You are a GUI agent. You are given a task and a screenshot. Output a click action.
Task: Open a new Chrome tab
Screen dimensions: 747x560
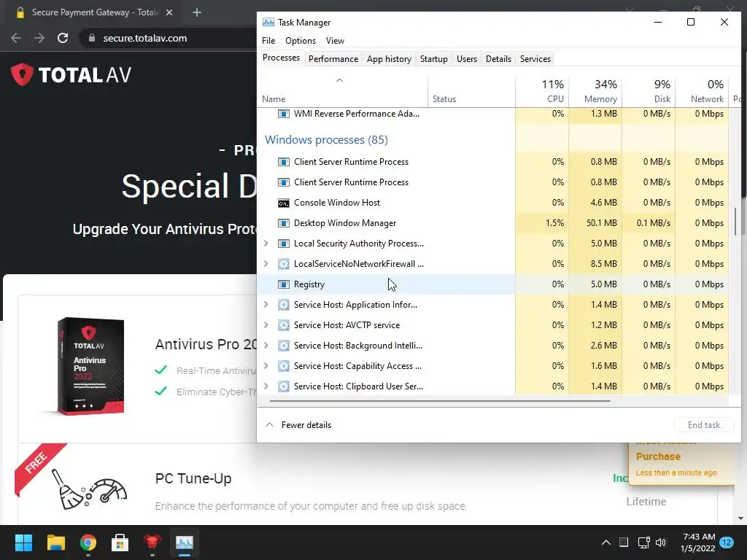pyautogui.click(x=197, y=12)
